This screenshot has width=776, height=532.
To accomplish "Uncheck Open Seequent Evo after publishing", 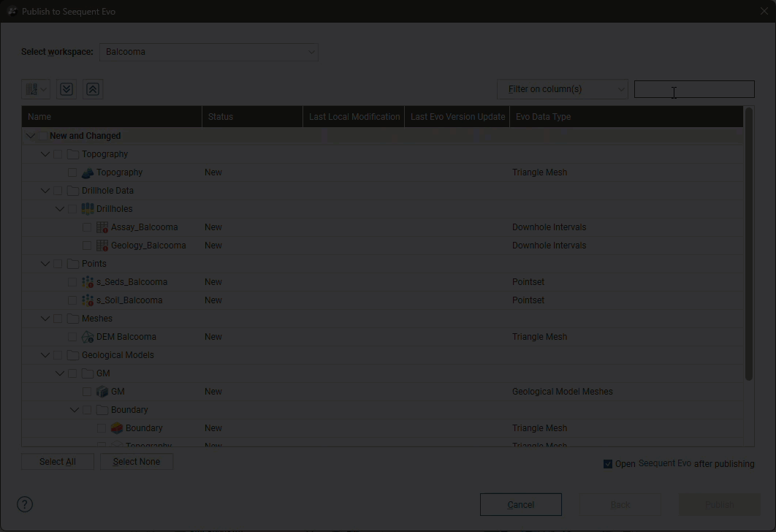I will click(x=608, y=464).
